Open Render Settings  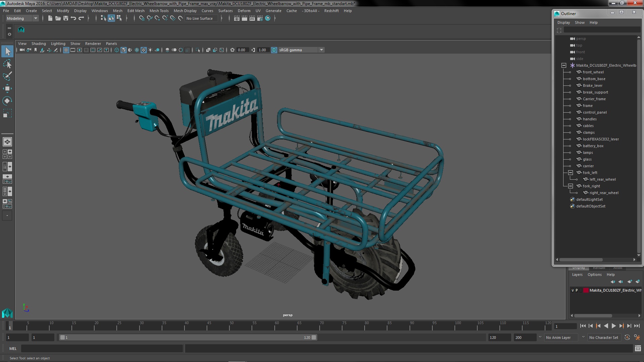point(260,18)
